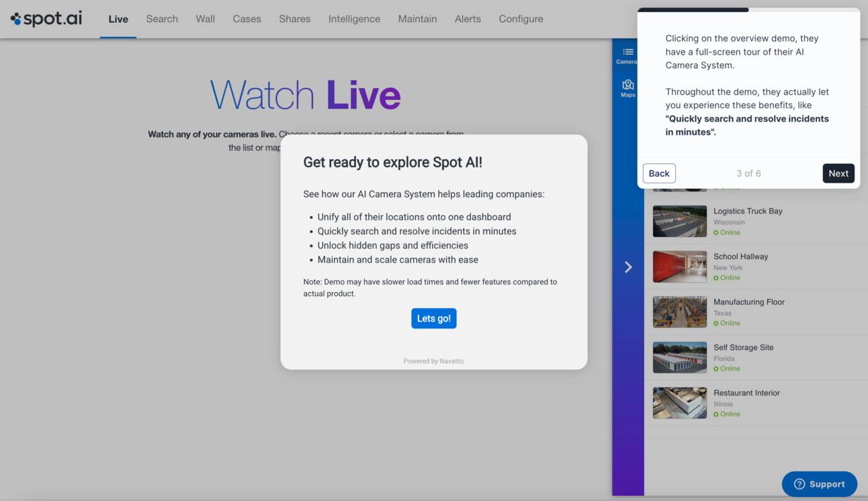Image resolution: width=868 pixels, height=501 pixels.
Task: Click the Lets go! button
Action: point(434,318)
